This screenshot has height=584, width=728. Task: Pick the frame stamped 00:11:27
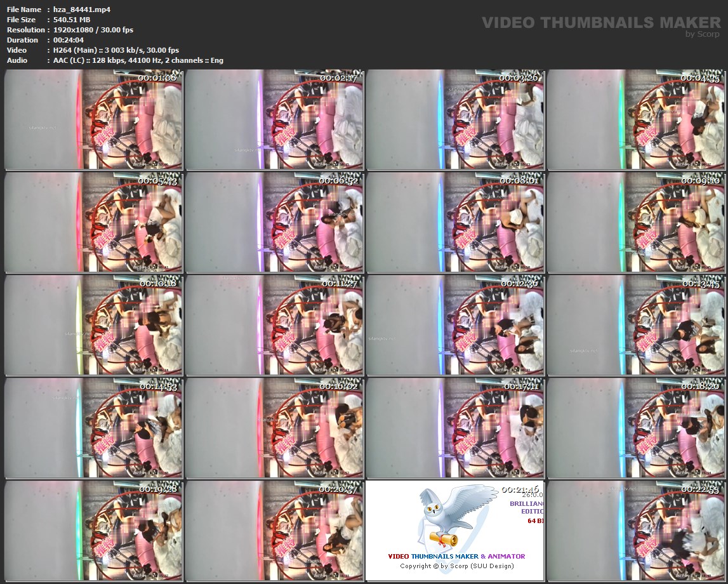[x=274, y=325]
